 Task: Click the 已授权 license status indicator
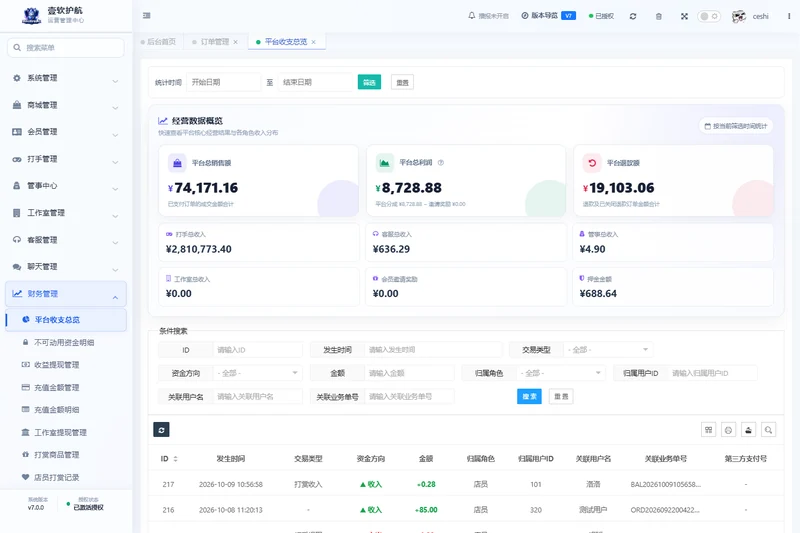pyautogui.click(x=602, y=16)
